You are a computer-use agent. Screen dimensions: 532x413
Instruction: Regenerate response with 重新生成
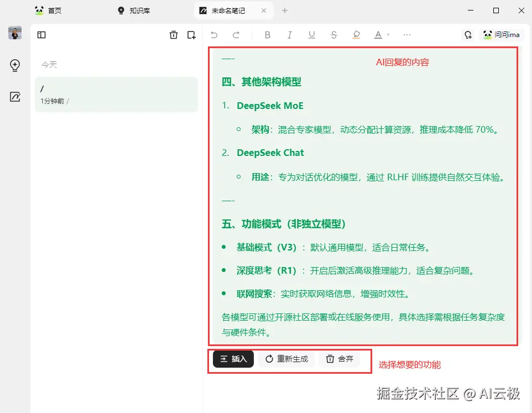pyautogui.click(x=286, y=359)
